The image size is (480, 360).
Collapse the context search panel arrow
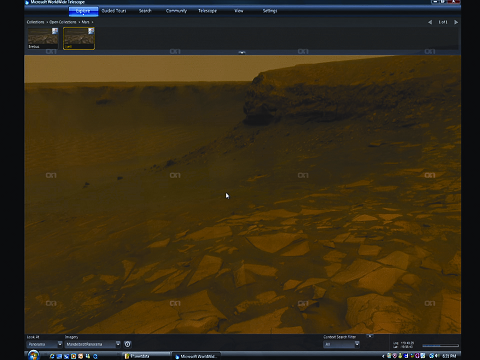tap(370, 336)
